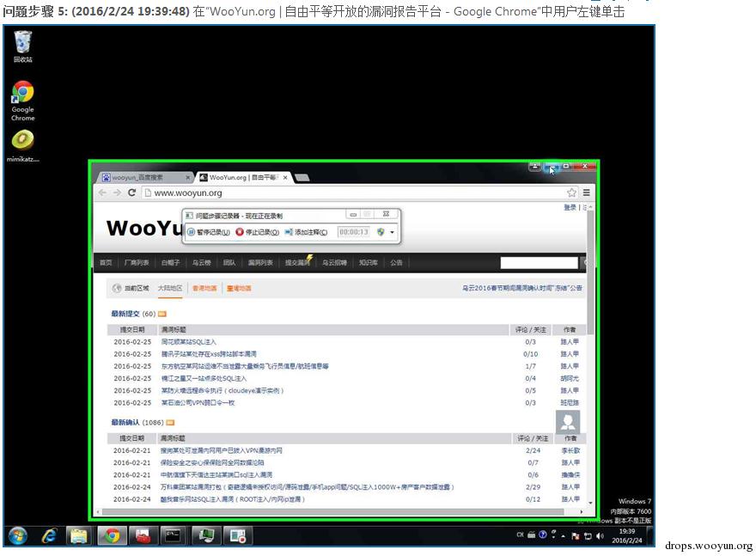Open the Action Center flag tray icon
Viewport: 756px width, 556px height.
[x=576, y=535]
